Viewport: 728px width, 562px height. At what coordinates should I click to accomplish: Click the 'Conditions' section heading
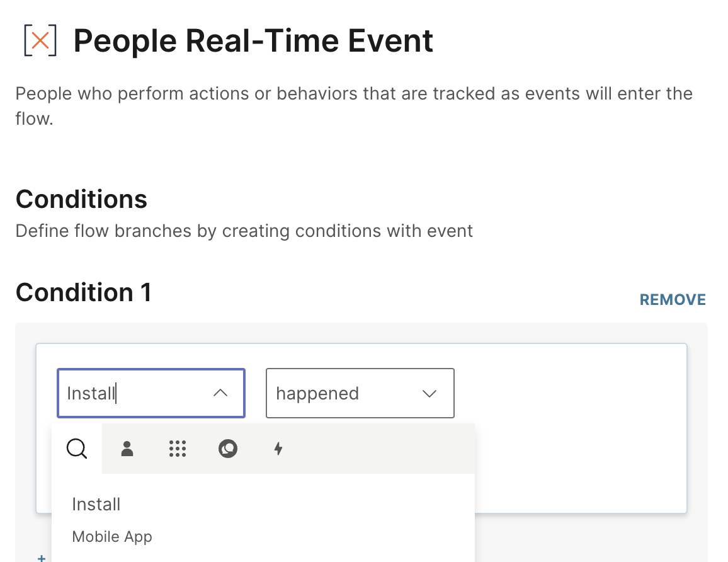pyautogui.click(x=81, y=199)
